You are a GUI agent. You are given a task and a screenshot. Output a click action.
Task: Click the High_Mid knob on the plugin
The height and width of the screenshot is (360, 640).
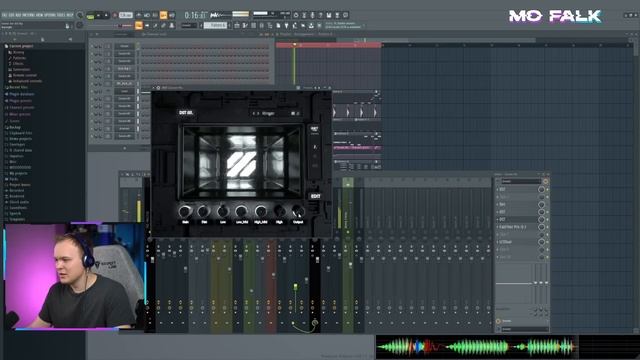pyautogui.click(x=260, y=211)
